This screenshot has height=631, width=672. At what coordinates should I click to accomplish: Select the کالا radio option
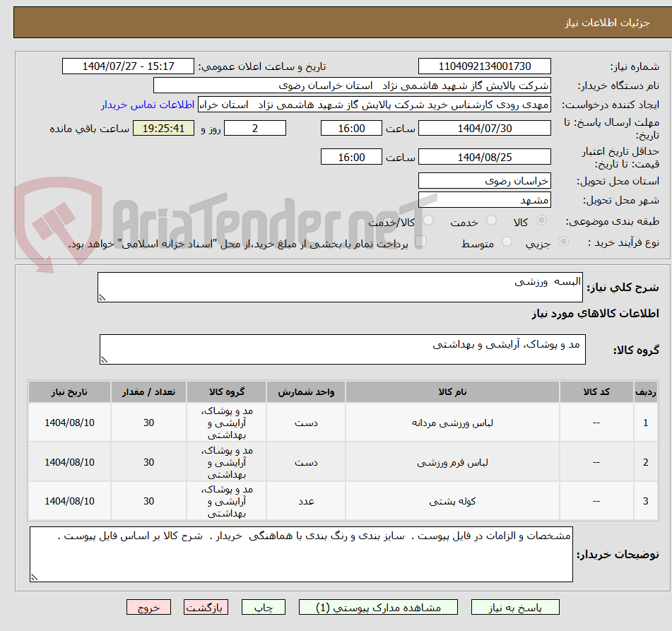pyautogui.click(x=541, y=220)
